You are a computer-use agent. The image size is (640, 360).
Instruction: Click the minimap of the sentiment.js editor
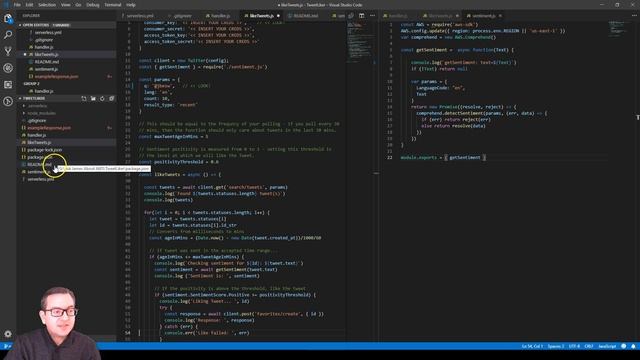618,29
